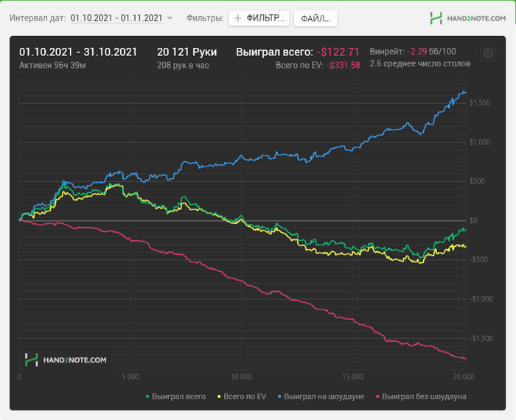Expand the date interval dropdown arrow
Image resolution: width=516 pixels, height=420 pixels.
(x=170, y=18)
